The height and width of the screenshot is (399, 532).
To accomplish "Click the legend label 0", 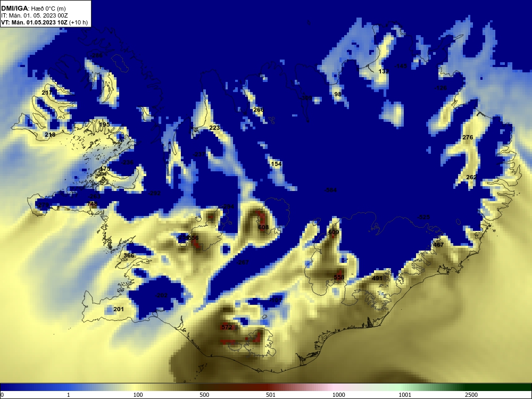I will [x=2, y=395].
